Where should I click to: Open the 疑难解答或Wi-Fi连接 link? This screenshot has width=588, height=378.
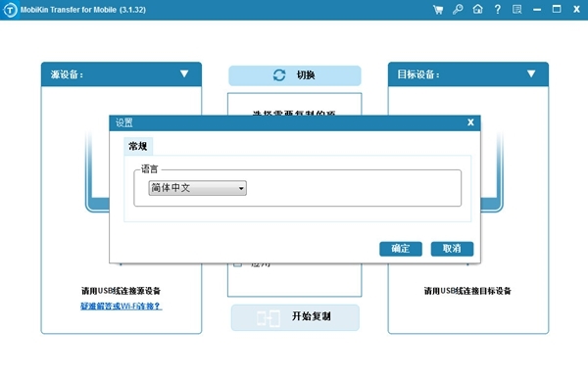[122, 307]
